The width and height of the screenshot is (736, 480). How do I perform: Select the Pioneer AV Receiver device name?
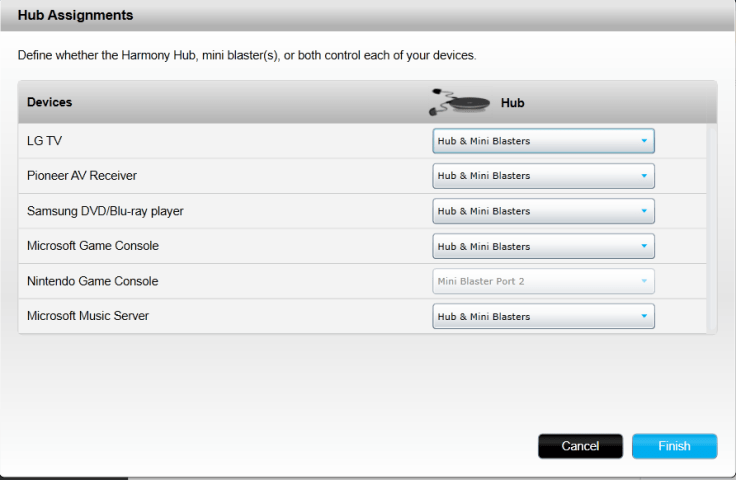[x=82, y=176]
